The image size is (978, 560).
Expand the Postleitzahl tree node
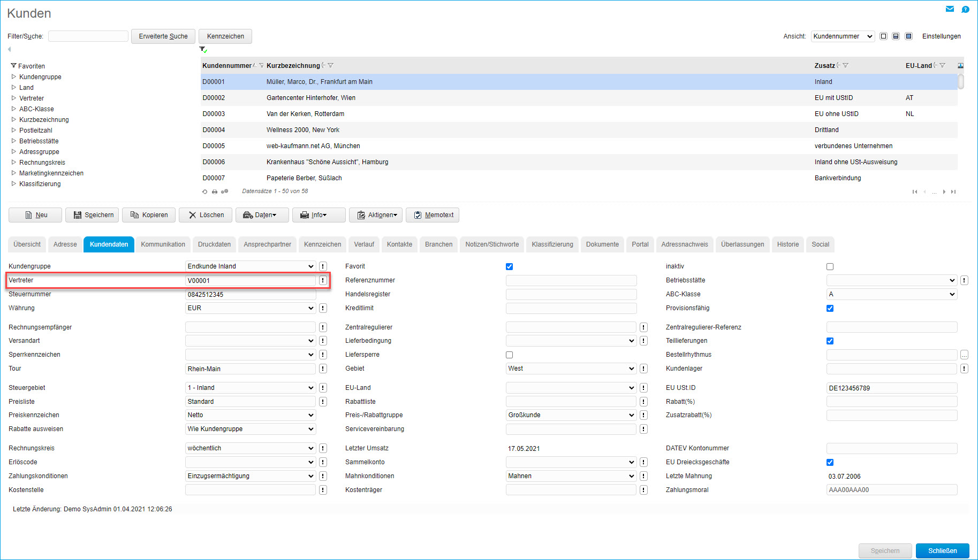tap(14, 130)
